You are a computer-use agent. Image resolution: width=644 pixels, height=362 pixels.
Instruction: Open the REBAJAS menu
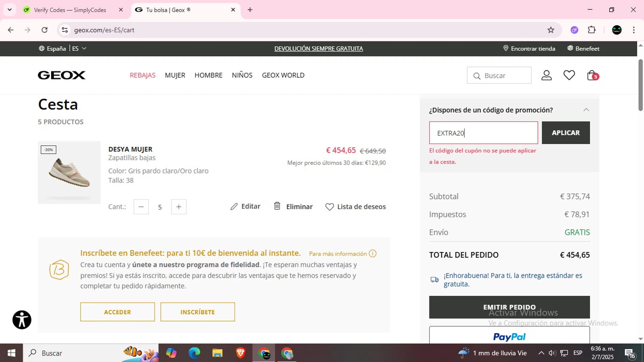tap(143, 75)
